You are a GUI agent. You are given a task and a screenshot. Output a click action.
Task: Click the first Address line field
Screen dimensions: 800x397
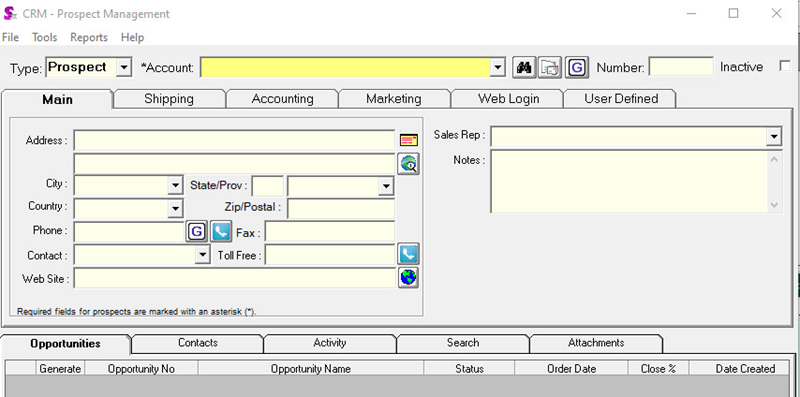pos(234,140)
